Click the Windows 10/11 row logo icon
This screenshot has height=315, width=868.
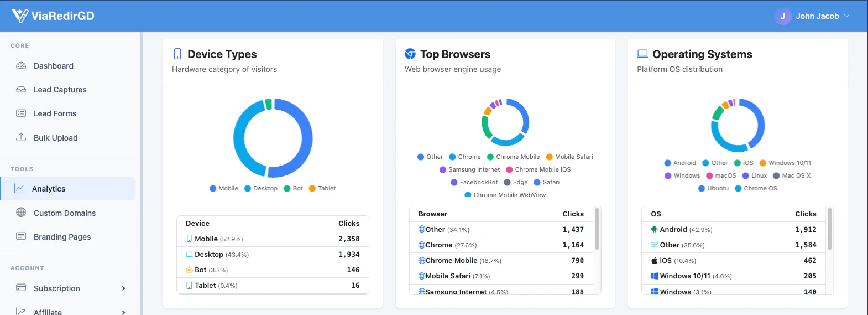pos(655,276)
